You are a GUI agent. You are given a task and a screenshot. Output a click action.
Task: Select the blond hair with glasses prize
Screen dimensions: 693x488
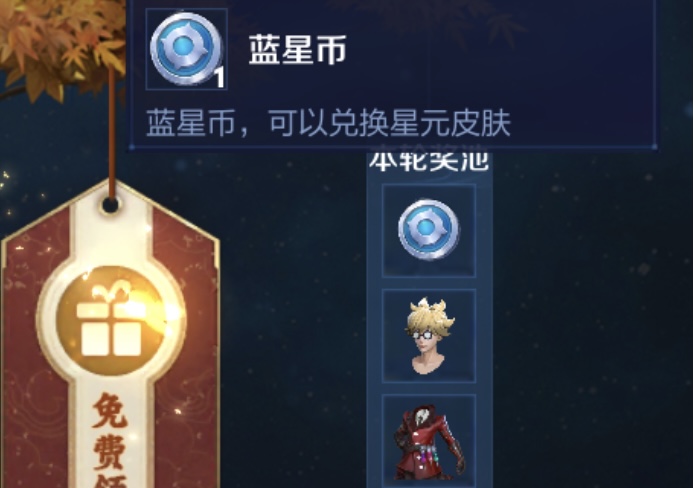click(429, 336)
